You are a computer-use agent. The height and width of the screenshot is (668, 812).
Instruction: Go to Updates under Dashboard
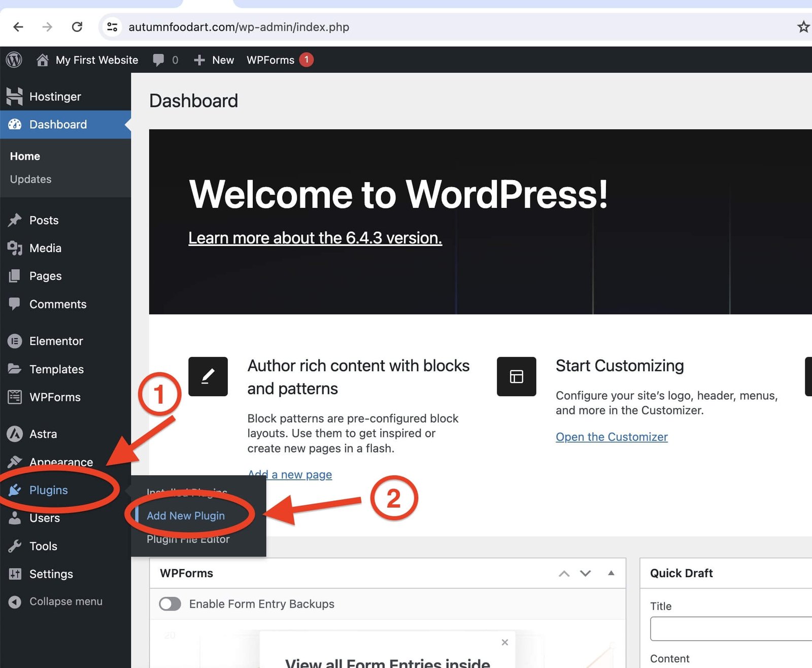[30, 179]
